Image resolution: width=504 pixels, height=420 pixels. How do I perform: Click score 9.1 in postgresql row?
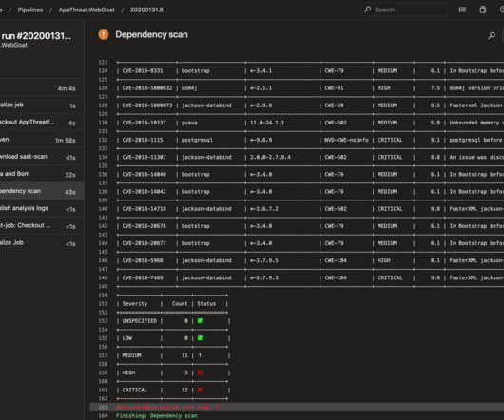[x=436, y=140]
